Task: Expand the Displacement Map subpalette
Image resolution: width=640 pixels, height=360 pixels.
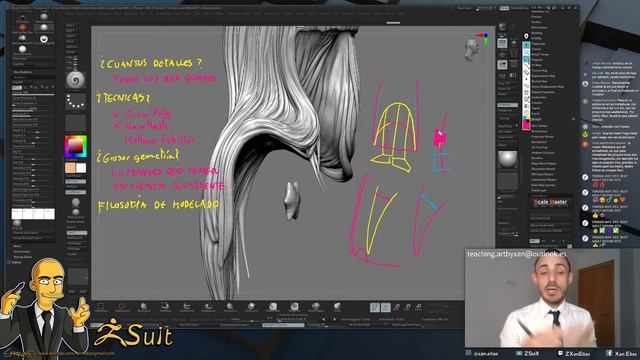Action: [543, 76]
